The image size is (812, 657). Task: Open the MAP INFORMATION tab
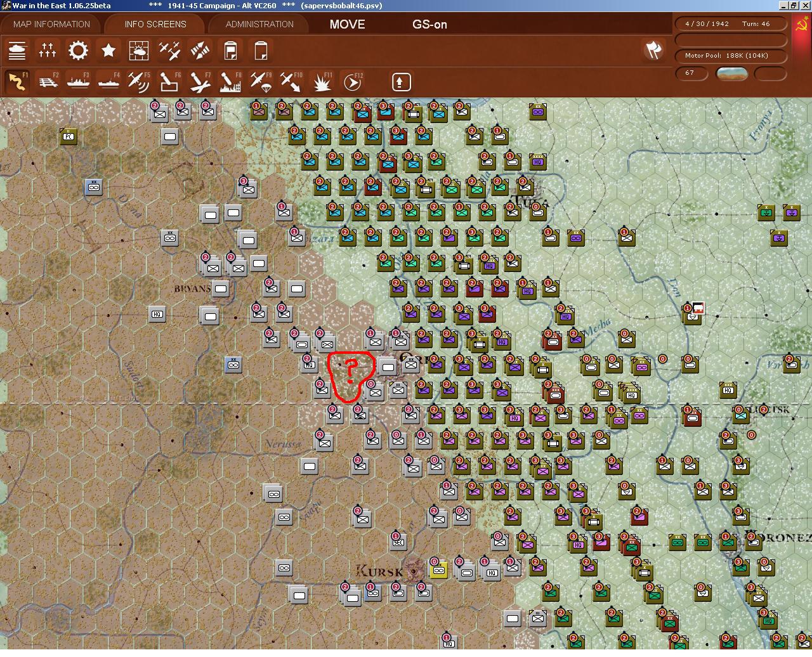click(x=51, y=24)
